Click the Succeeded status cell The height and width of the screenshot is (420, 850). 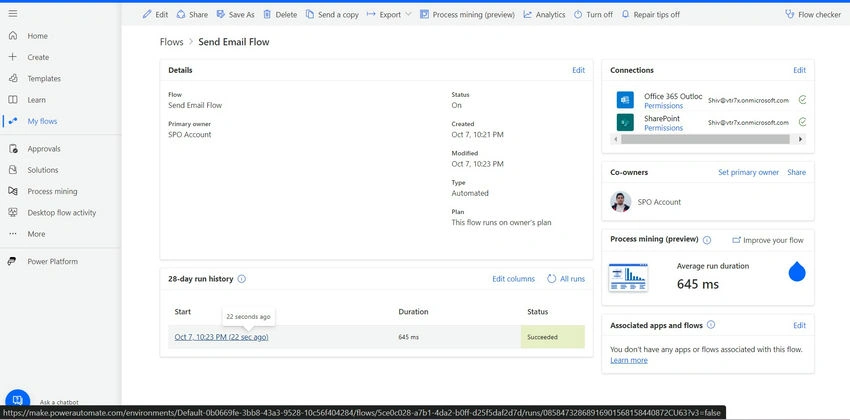(553, 337)
